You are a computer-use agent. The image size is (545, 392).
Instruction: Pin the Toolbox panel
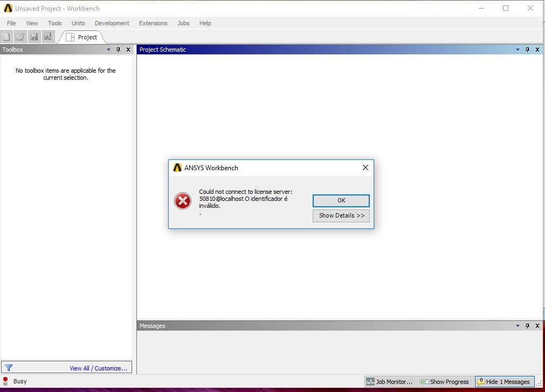point(118,50)
